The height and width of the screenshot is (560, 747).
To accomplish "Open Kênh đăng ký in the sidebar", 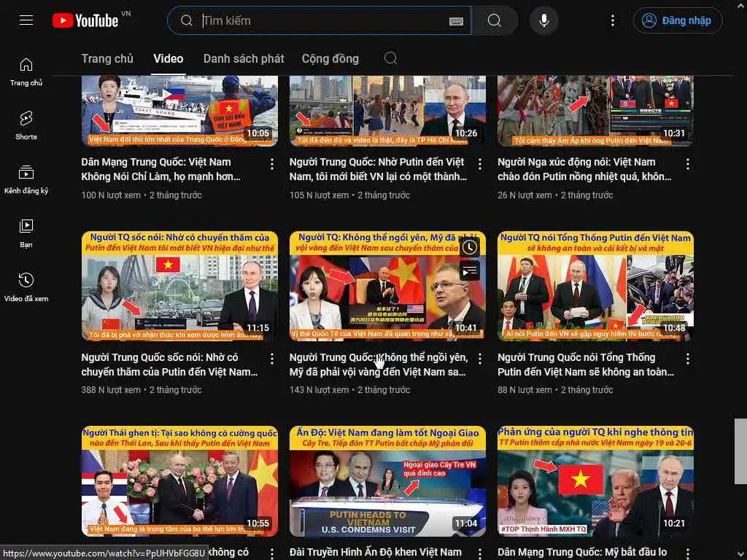I will pyautogui.click(x=26, y=179).
